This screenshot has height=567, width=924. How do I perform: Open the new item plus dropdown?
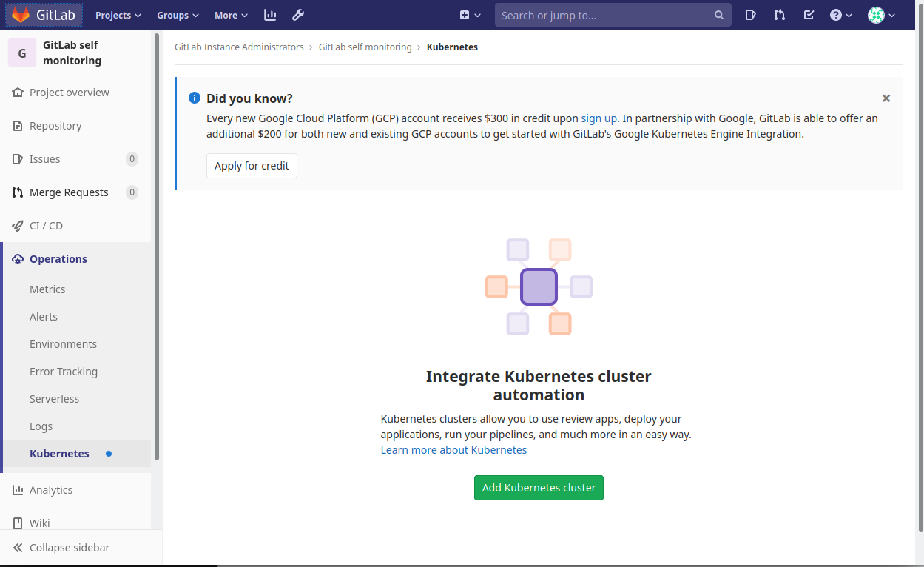470,15
